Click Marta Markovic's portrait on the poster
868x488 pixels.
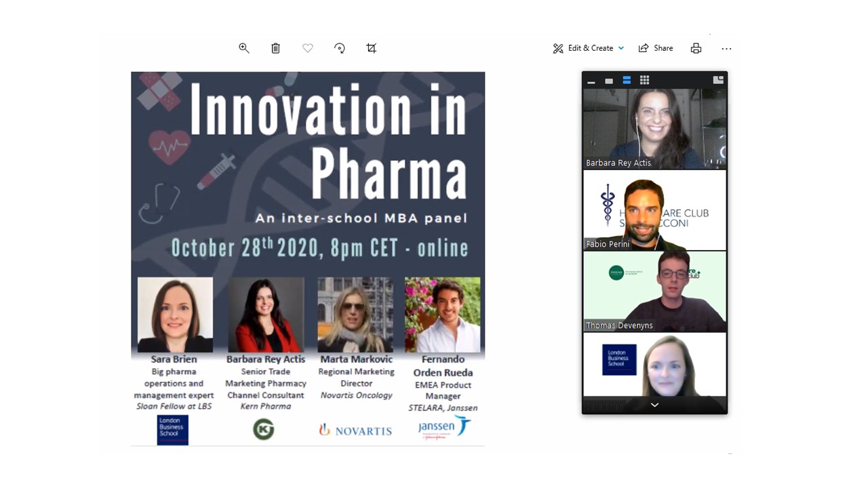tap(355, 314)
